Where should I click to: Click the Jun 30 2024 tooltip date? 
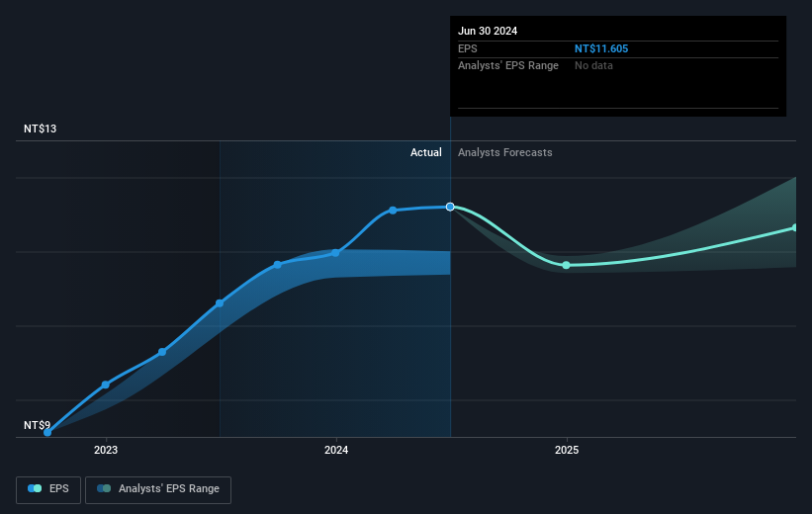tap(488, 31)
